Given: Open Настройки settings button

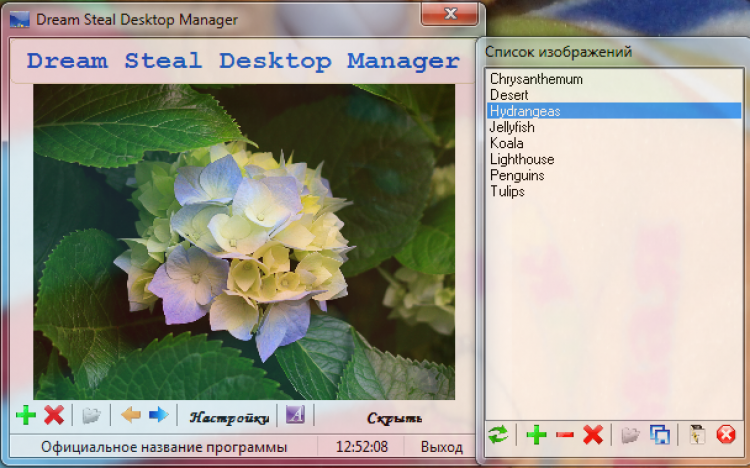Looking at the screenshot, I should 229,418.
